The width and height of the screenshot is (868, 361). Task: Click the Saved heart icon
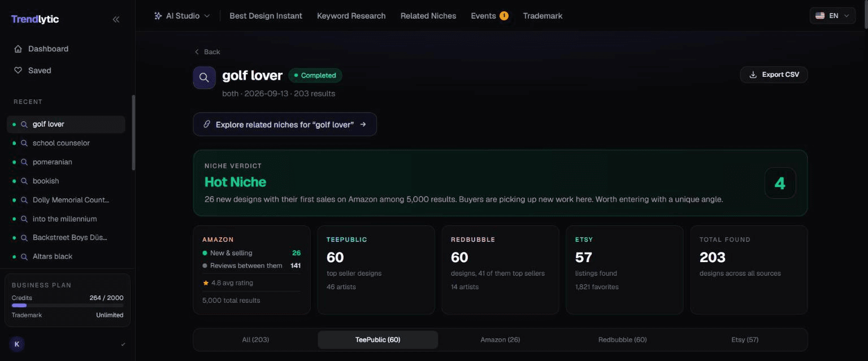click(18, 71)
